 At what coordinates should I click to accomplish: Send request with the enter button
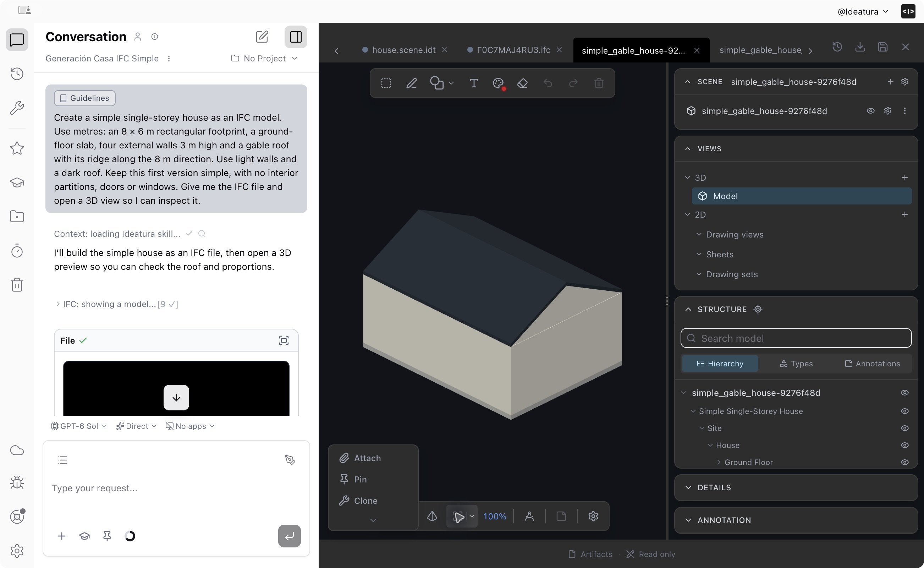pos(289,536)
